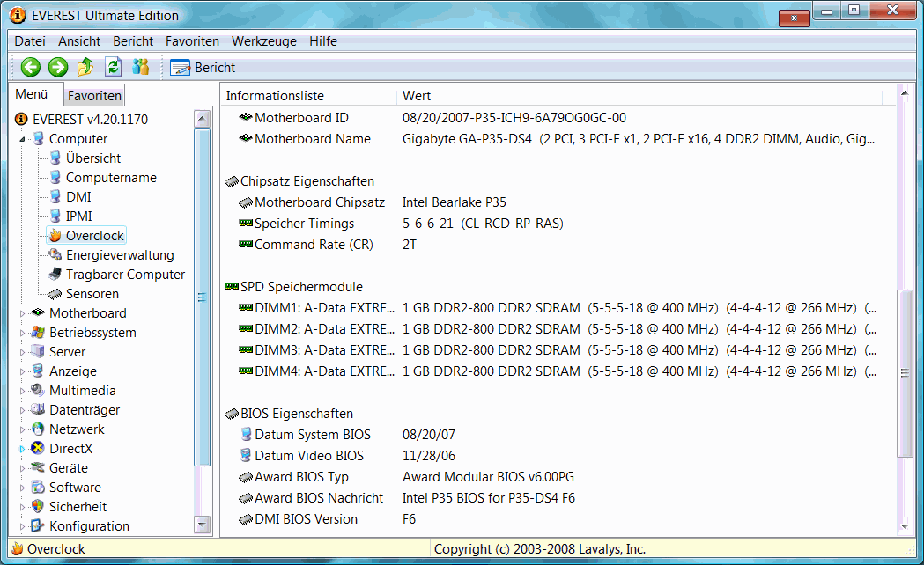Screen dimensions: 924x565
Task: Collapse the Computer tree node
Action: 22,139
